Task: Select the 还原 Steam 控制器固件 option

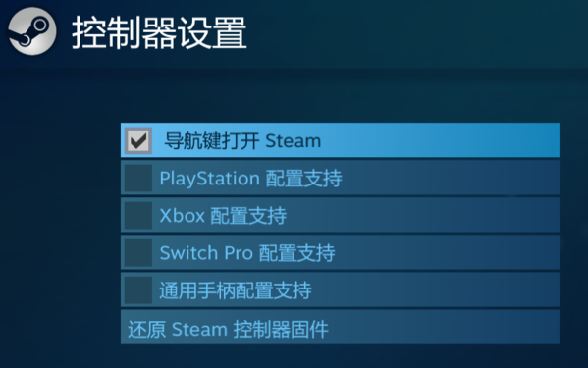Action: point(340,327)
